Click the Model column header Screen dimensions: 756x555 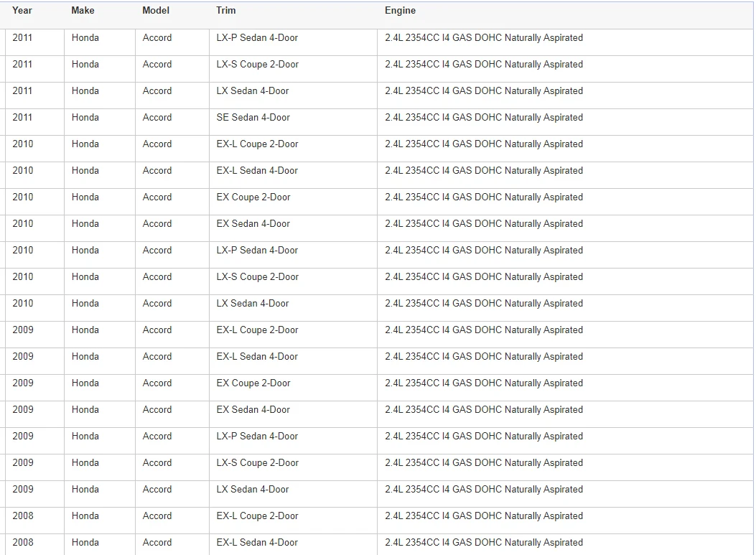(156, 11)
